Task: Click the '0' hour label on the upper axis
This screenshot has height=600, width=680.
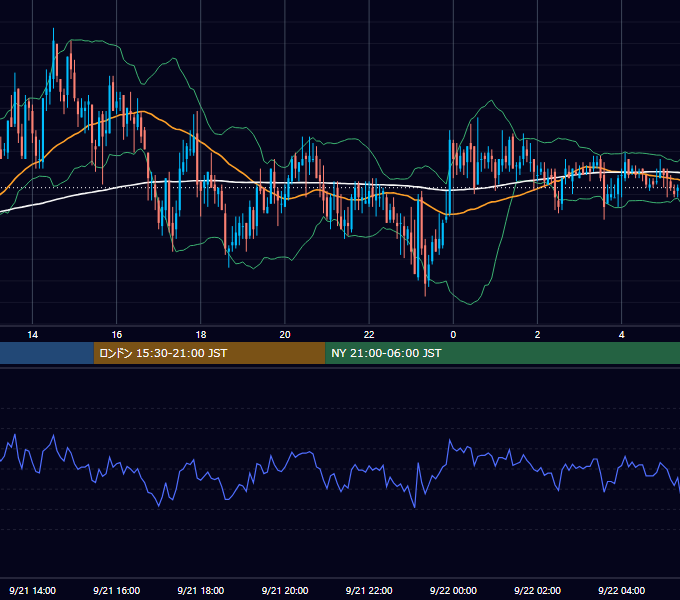Action: 453,335
